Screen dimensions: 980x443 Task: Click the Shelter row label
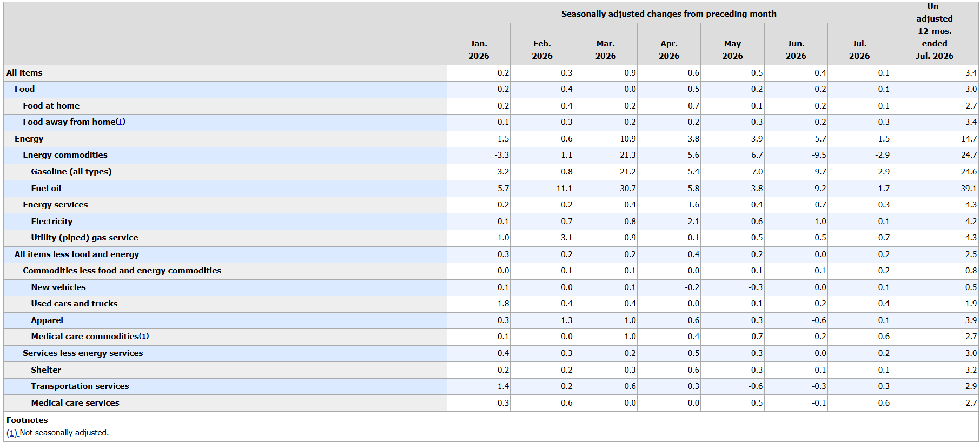46,370
